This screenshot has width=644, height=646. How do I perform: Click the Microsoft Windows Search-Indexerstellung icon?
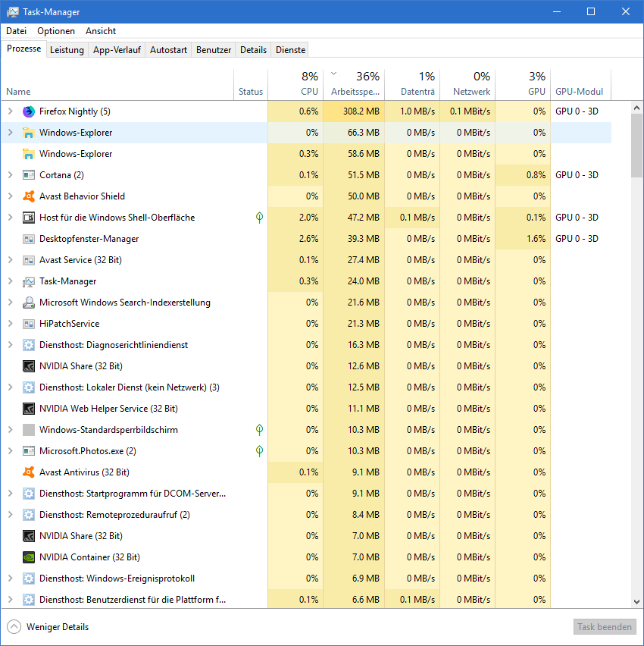click(x=29, y=303)
